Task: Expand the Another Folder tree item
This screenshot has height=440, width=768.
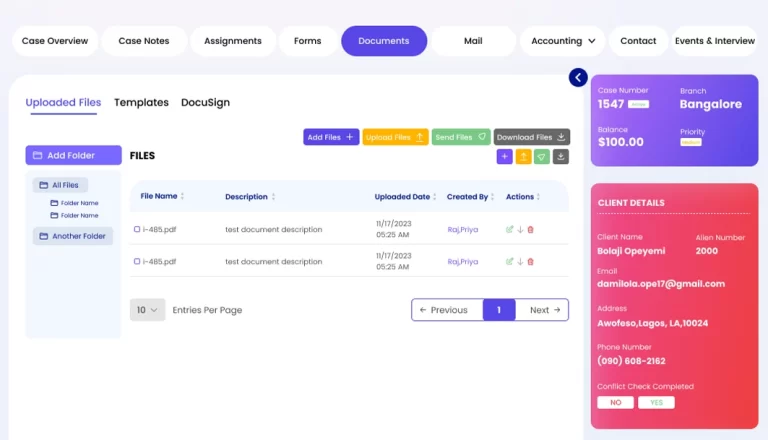Action: click(x=72, y=236)
